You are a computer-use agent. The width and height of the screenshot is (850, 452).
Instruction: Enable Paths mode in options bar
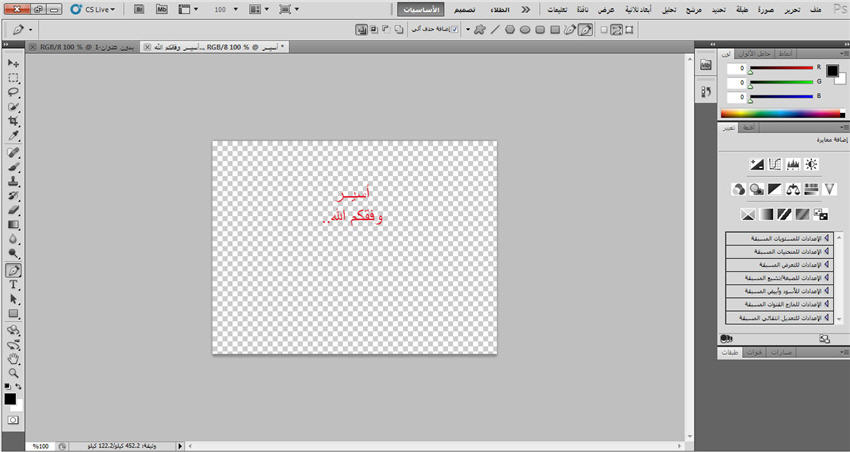[x=616, y=30]
